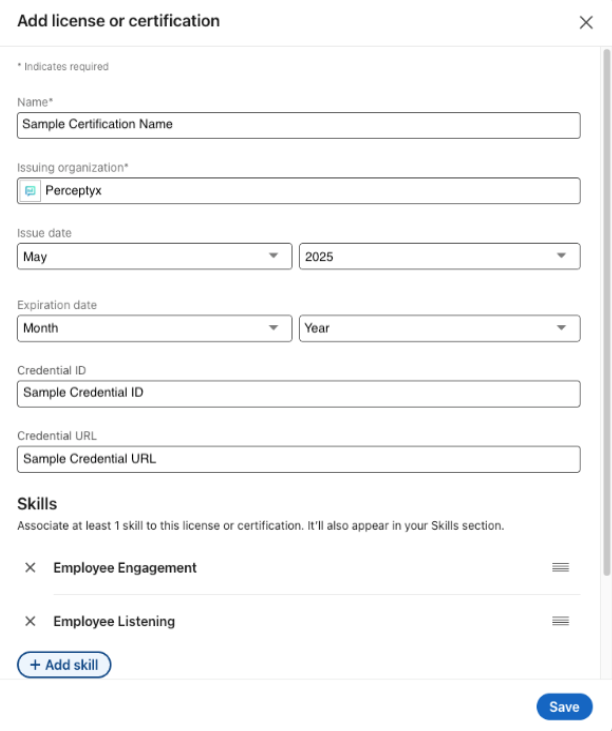
Task: Grab the reorder handle for Employee Engagement
Action: (x=560, y=567)
